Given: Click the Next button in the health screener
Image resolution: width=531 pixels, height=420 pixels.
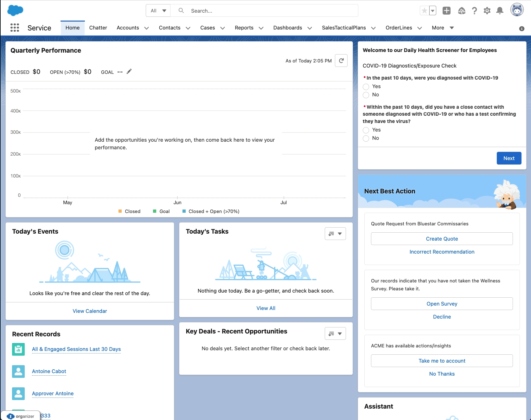Looking at the screenshot, I should (509, 158).
